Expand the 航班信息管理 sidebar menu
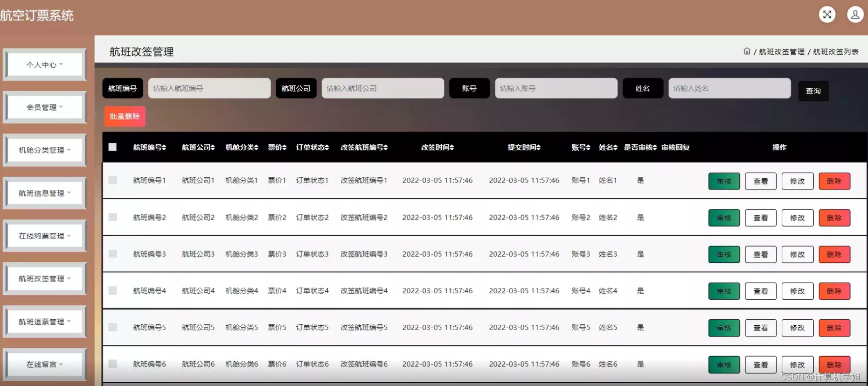This screenshot has width=868, height=386. [45, 193]
